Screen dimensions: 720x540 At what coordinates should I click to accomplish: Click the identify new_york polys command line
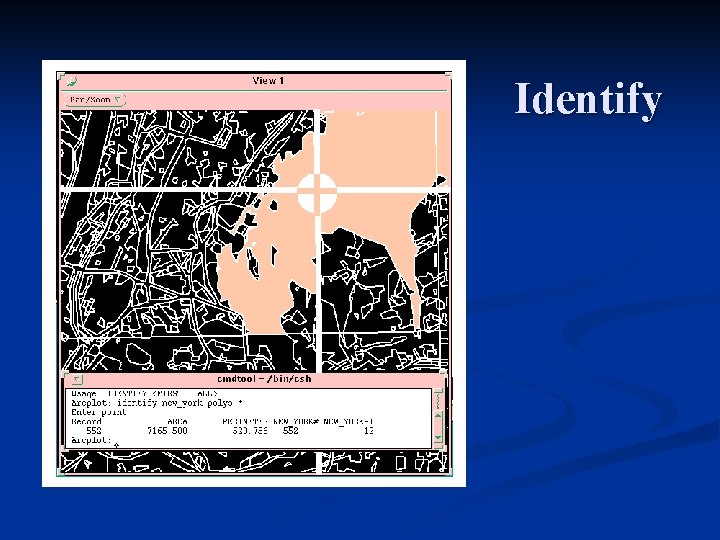tap(157, 403)
